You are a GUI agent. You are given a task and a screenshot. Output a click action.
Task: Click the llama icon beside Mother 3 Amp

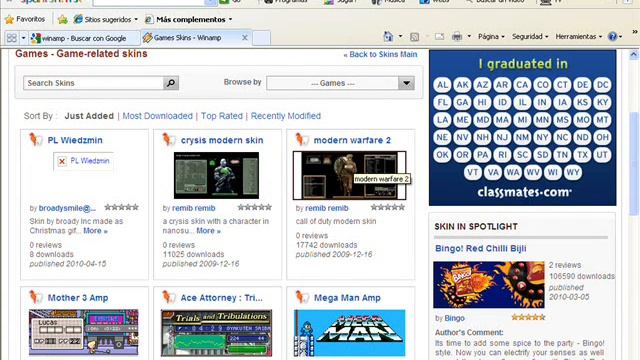point(36,297)
